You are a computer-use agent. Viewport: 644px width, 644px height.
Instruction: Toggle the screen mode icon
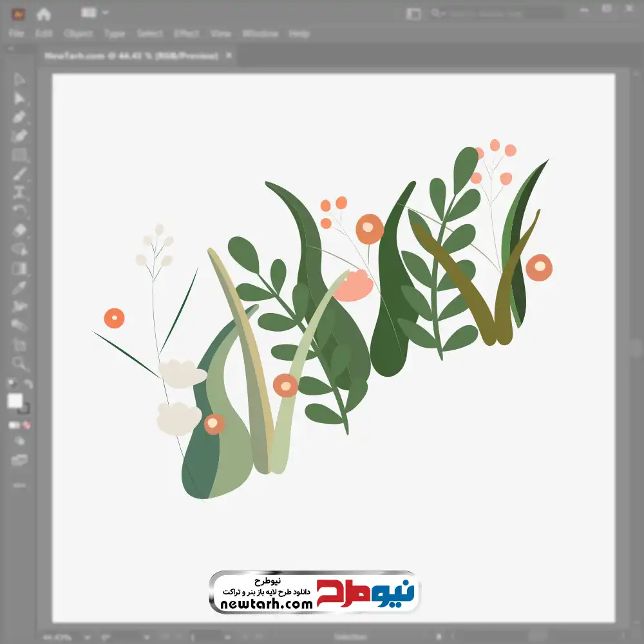19,460
